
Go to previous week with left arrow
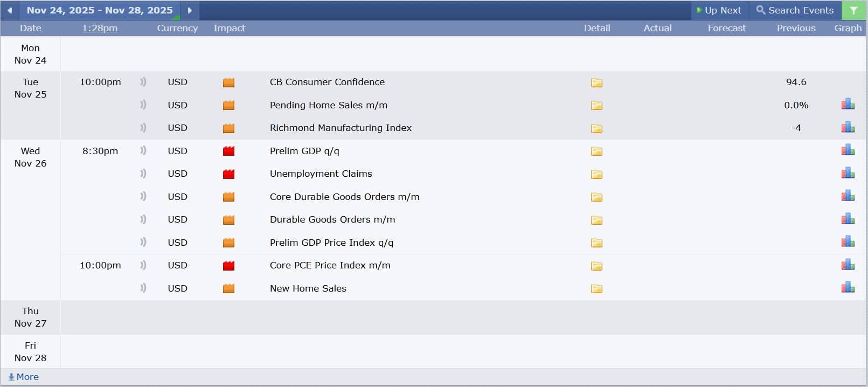point(10,10)
